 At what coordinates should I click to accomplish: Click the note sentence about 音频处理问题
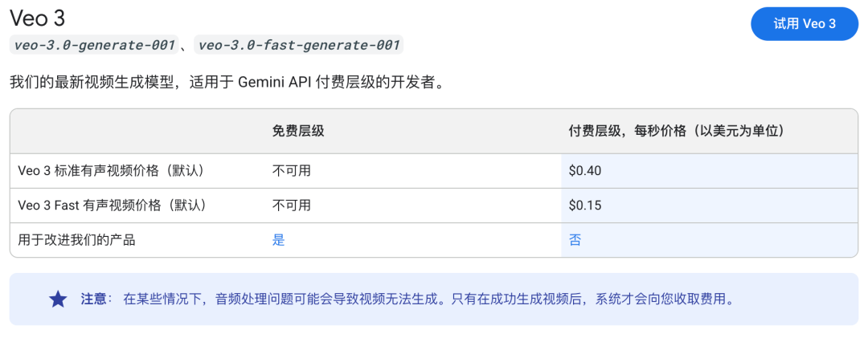coord(428,299)
